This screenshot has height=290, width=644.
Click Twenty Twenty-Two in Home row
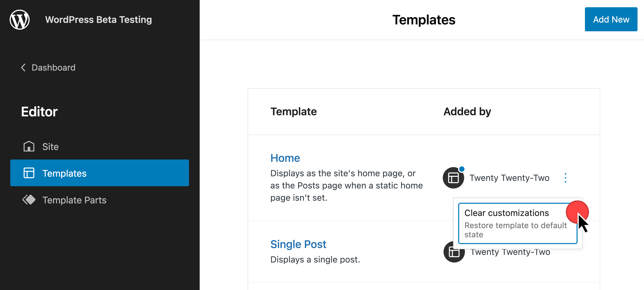pos(509,178)
